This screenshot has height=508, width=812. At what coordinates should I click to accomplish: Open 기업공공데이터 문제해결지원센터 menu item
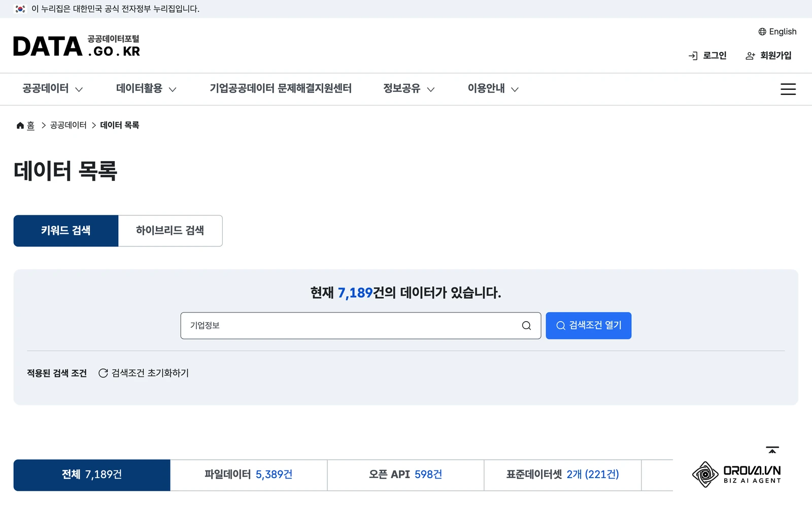tap(281, 89)
